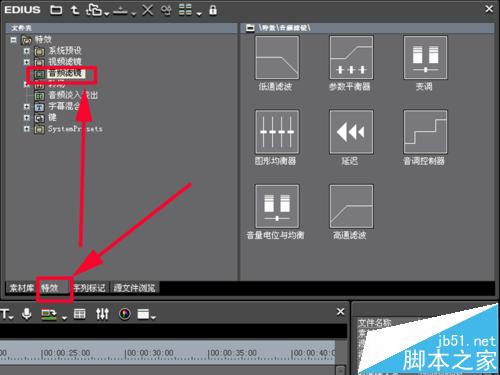Click the timeline render icon
Image resolution: width=500 pixels, height=375 pixels.
click(x=49, y=314)
